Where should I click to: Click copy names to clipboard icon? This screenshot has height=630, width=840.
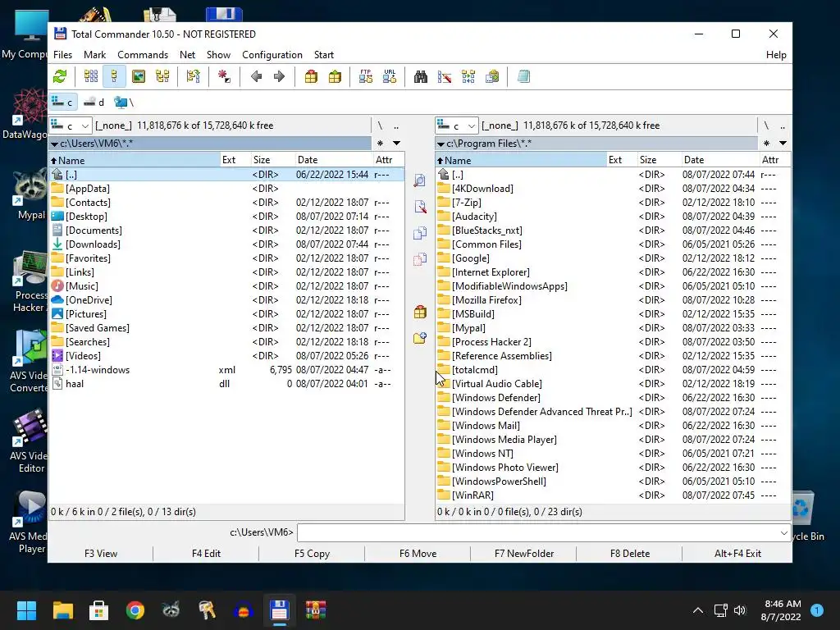pyautogui.click(x=492, y=76)
